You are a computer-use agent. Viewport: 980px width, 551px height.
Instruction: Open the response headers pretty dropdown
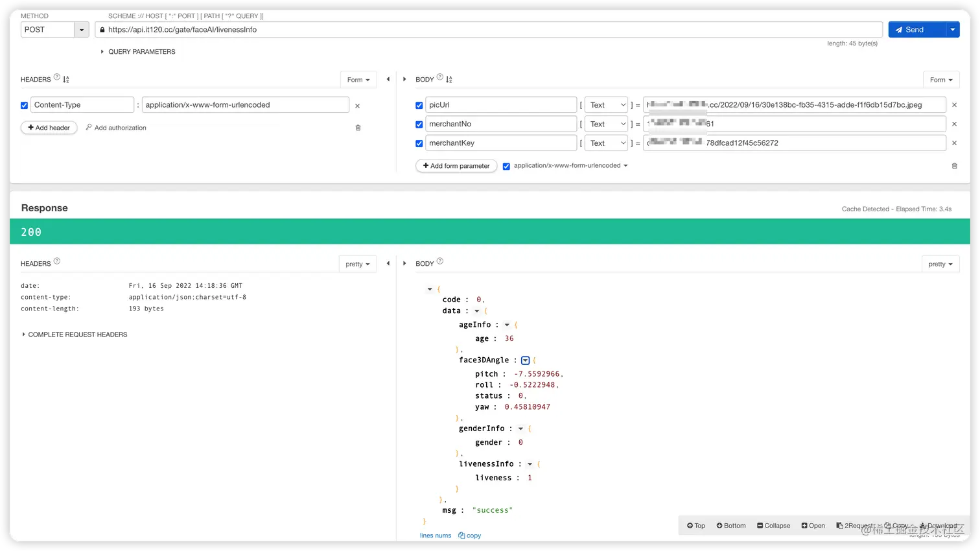click(358, 264)
